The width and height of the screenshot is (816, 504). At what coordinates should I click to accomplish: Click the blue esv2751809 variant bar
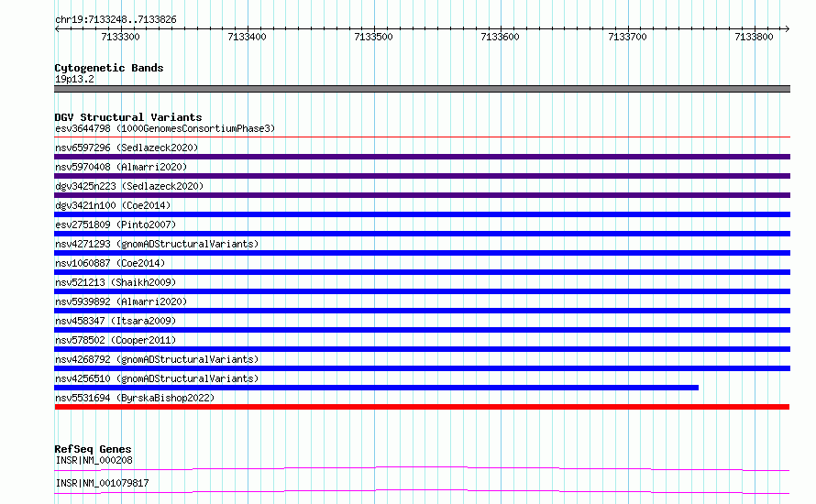coord(422,234)
